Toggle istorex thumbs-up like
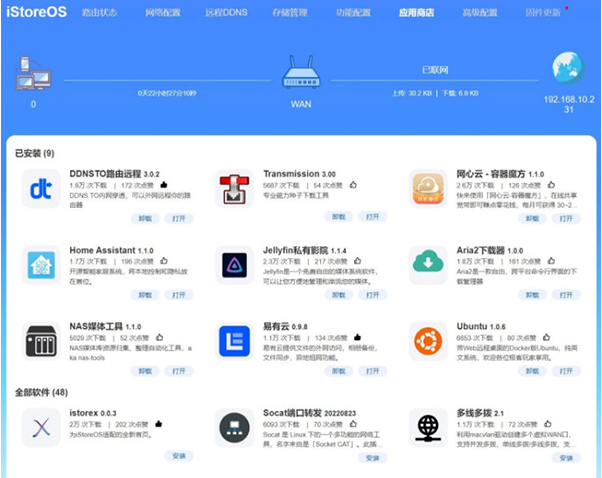Screen dimensions: 602x478 point(159,423)
